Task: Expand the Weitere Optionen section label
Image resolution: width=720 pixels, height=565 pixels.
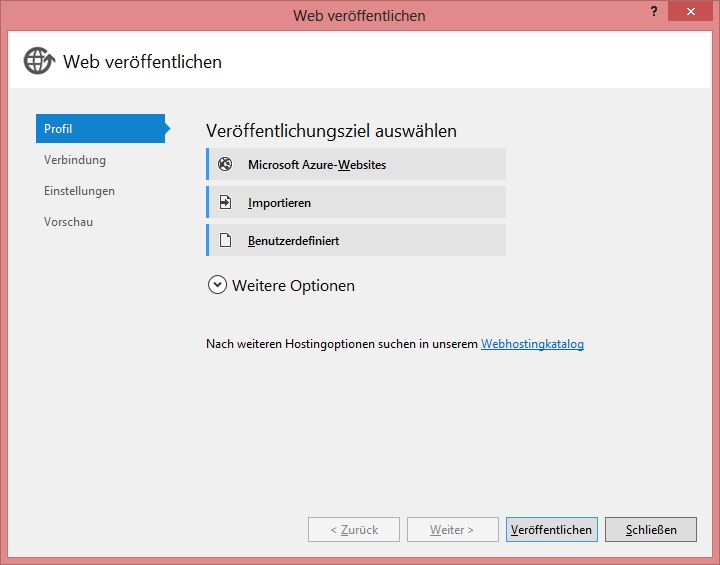Action: [x=293, y=286]
